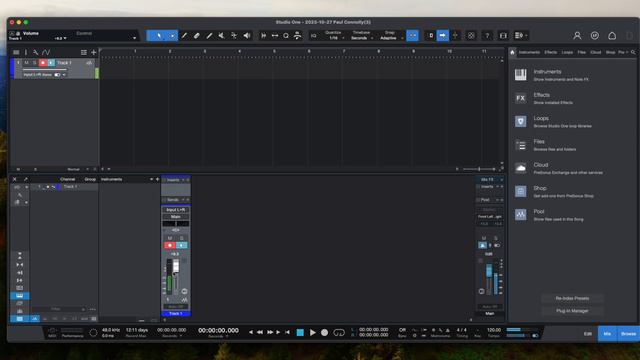This screenshot has height=360, width=640.
Task: Toggle snap button next to Snap Adaptive
Action: pyautogui.click(x=412, y=36)
